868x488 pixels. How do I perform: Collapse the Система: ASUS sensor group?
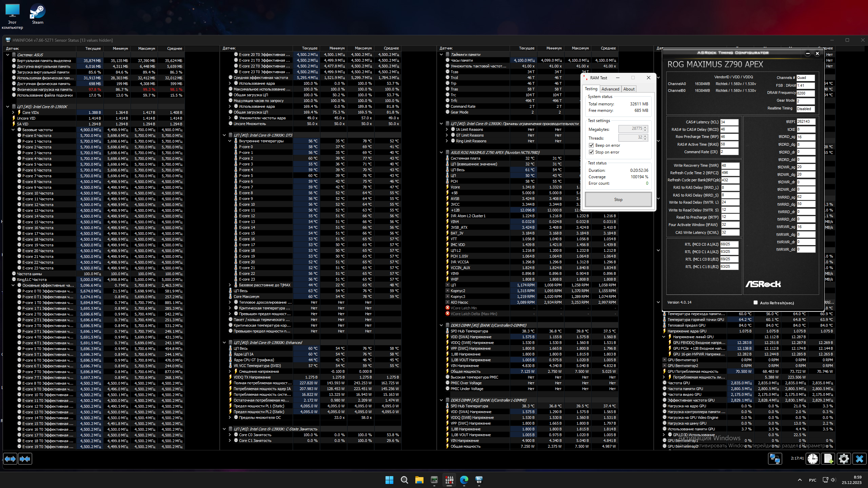7,55
